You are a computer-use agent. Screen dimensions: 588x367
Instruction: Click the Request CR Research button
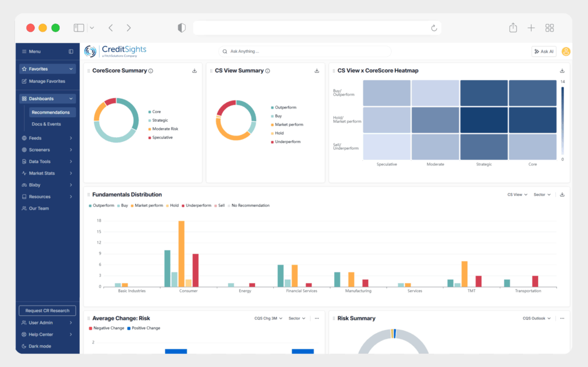click(x=47, y=311)
